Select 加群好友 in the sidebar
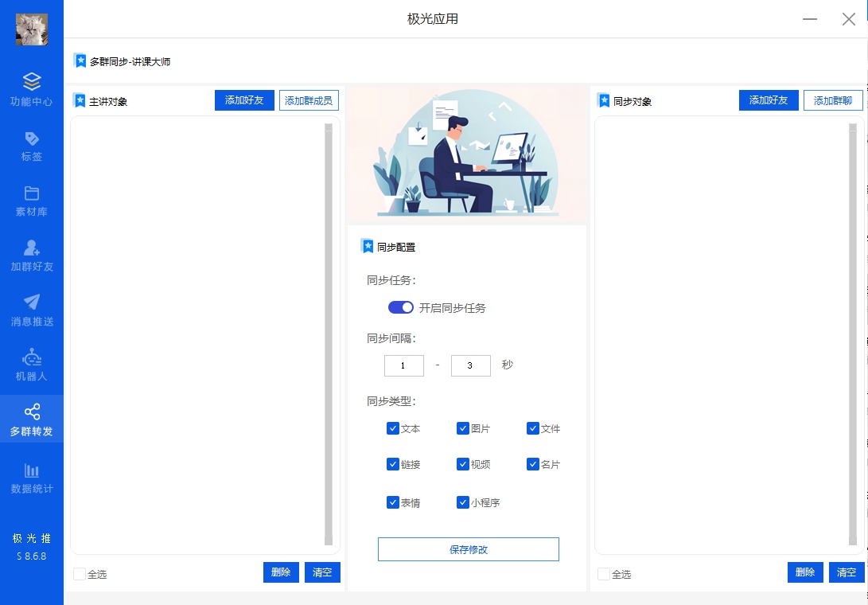This screenshot has width=868, height=605. click(x=32, y=256)
